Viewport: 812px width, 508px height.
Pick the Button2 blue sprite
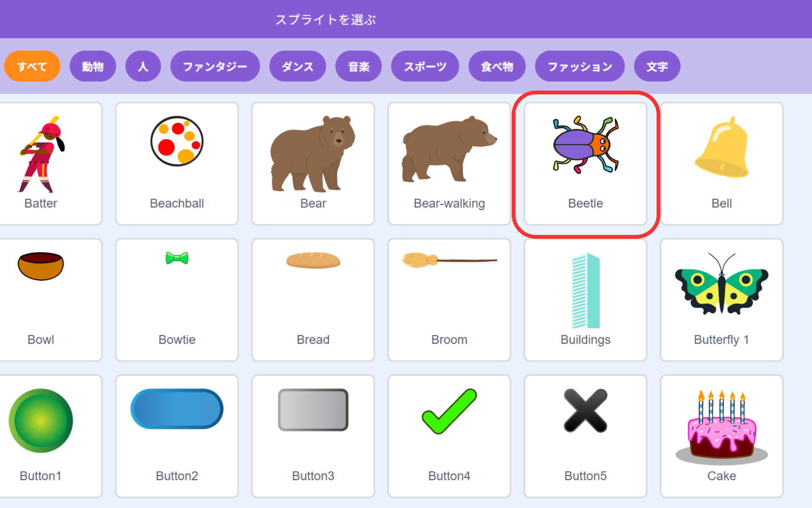177,436
